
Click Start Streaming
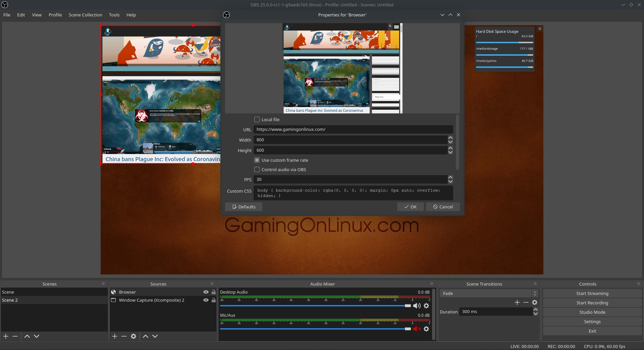pyautogui.click(x=592, y=293)
